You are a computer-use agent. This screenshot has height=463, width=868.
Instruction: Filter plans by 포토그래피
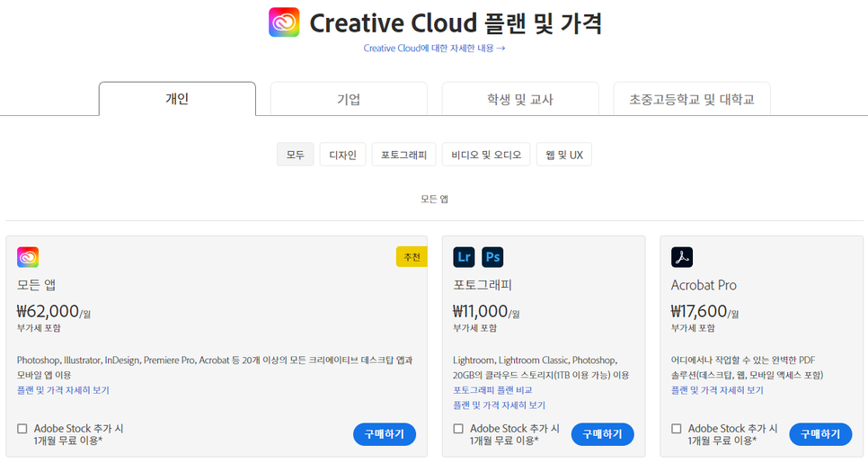point(404,155)
